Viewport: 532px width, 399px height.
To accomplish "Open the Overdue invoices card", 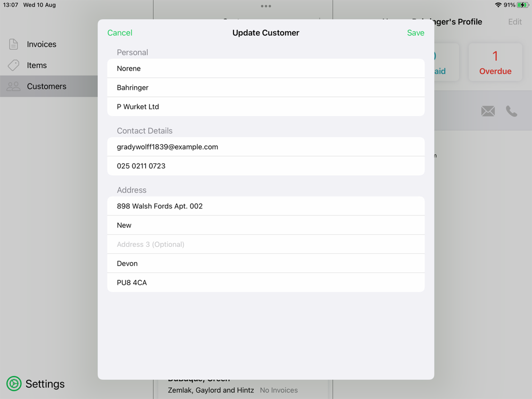I will [495, 62].
